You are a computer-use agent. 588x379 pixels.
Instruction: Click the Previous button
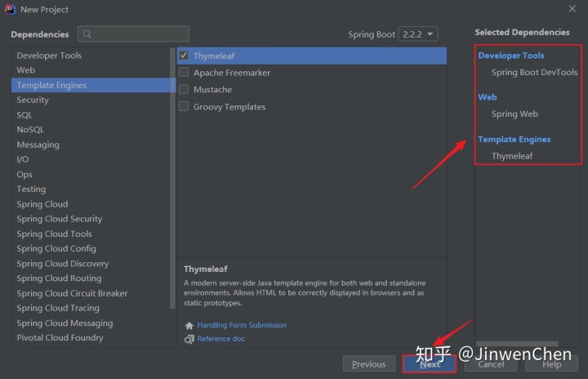369,364
